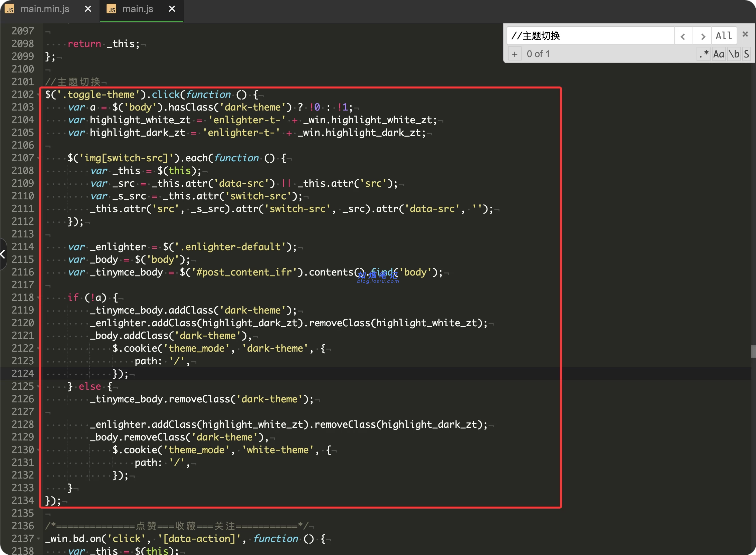Go to next search match

click(702, 36)
